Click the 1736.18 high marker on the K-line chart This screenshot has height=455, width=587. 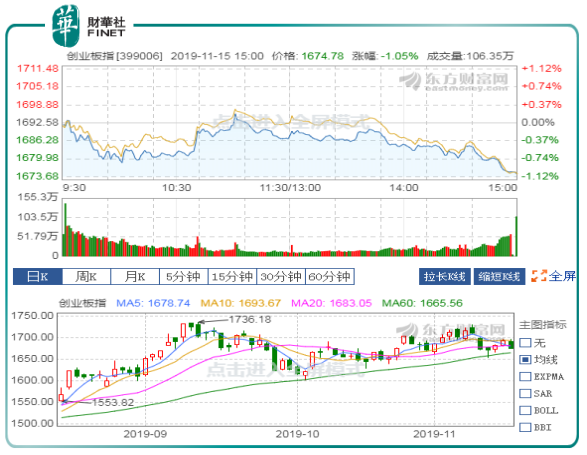pyautogui.click(x=250, y=319)
